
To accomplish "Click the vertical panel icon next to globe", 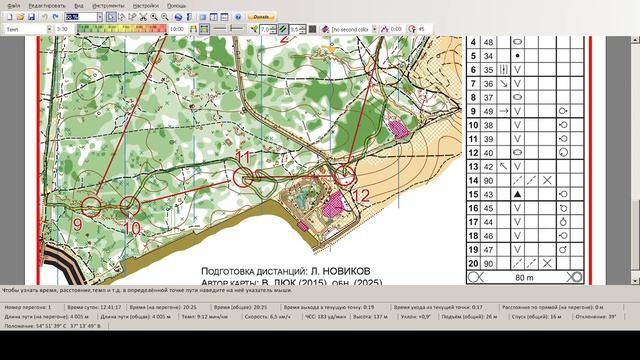I will [x=189, y=17].
